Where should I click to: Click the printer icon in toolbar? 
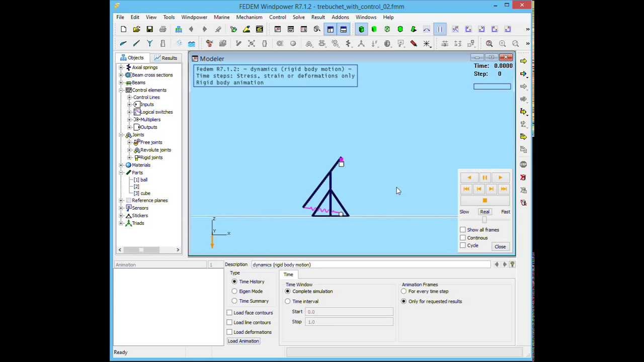pos(163,29)
